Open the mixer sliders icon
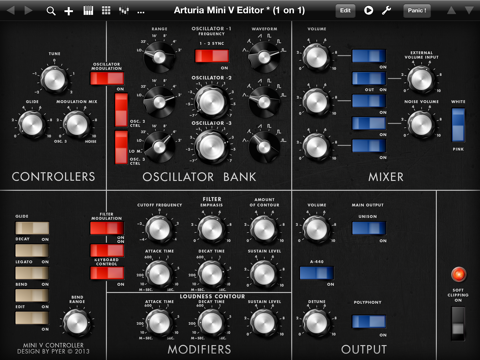480x360 pixels. (x=124, y=11)
